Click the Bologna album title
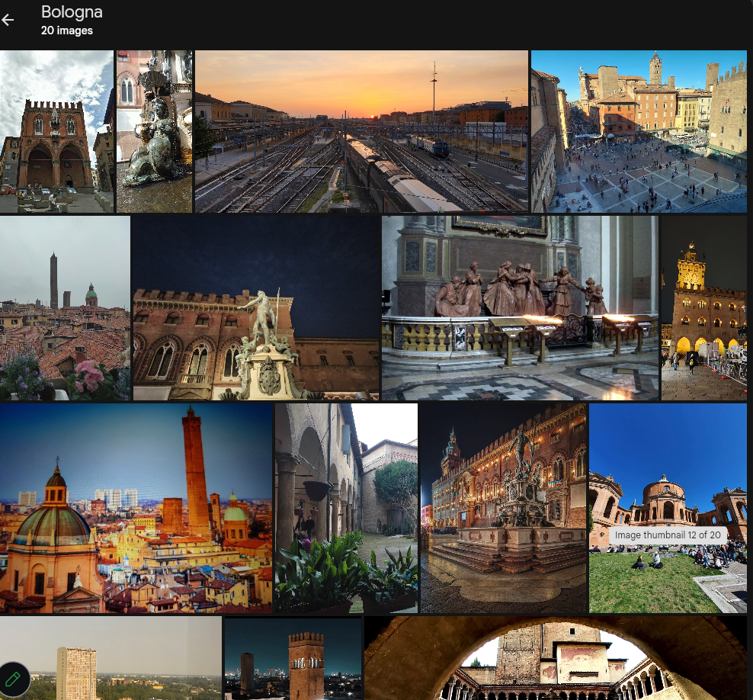Screen dimensions: 753x700 point(72,12)
